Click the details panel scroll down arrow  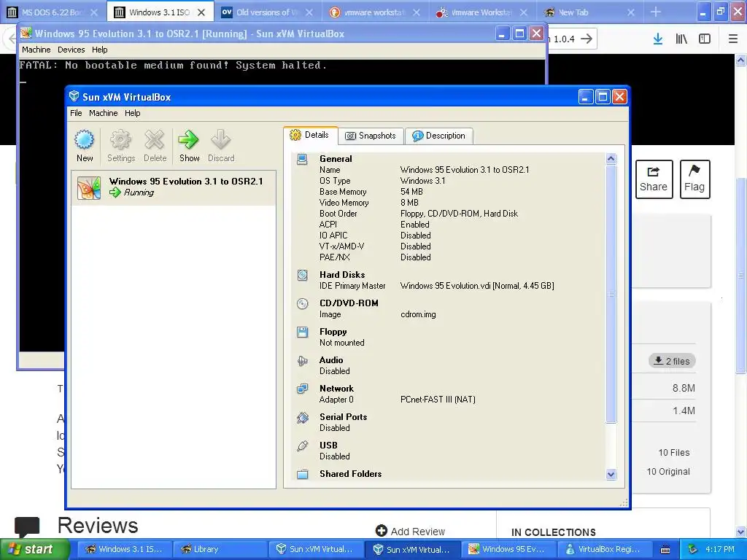(611, 474)
